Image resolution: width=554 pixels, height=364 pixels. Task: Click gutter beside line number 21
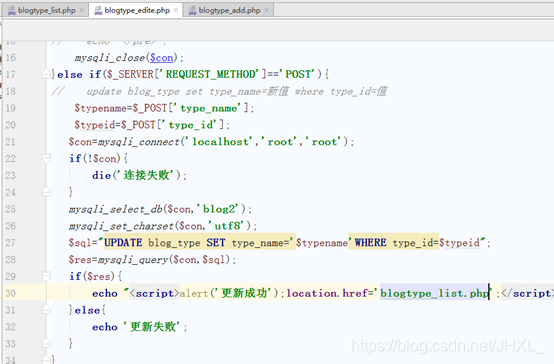34,142
